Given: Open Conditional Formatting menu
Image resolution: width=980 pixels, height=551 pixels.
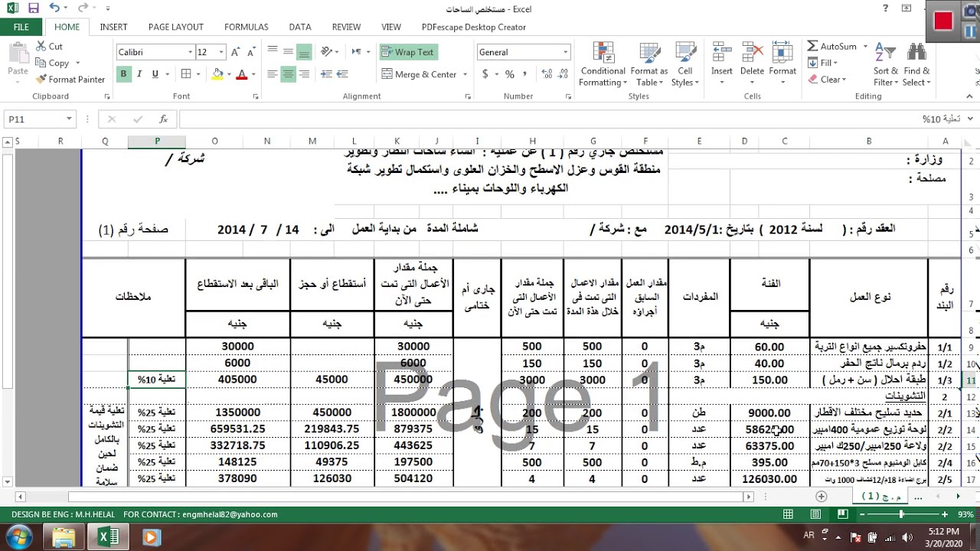Looking at the screenshot, I should [x=603, y=65].
